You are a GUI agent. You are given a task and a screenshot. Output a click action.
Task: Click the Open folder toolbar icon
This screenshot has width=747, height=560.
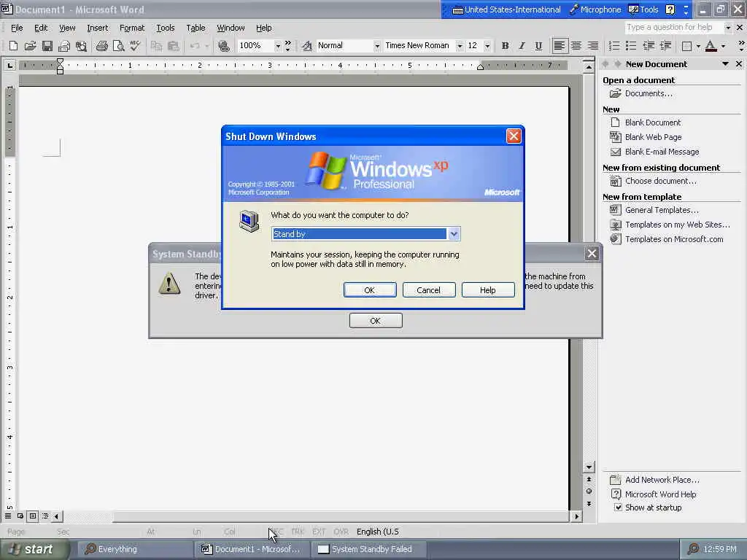tap(30, 46)
